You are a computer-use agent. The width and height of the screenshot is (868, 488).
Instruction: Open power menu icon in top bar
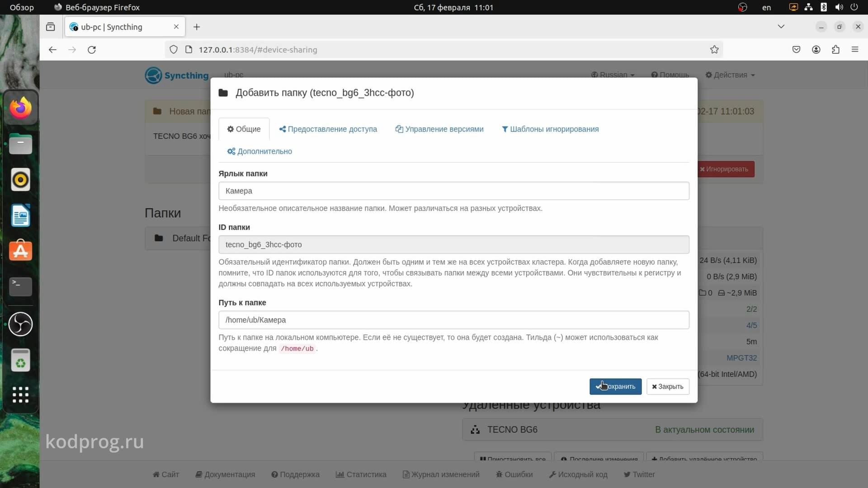click(x=854, y=7)
